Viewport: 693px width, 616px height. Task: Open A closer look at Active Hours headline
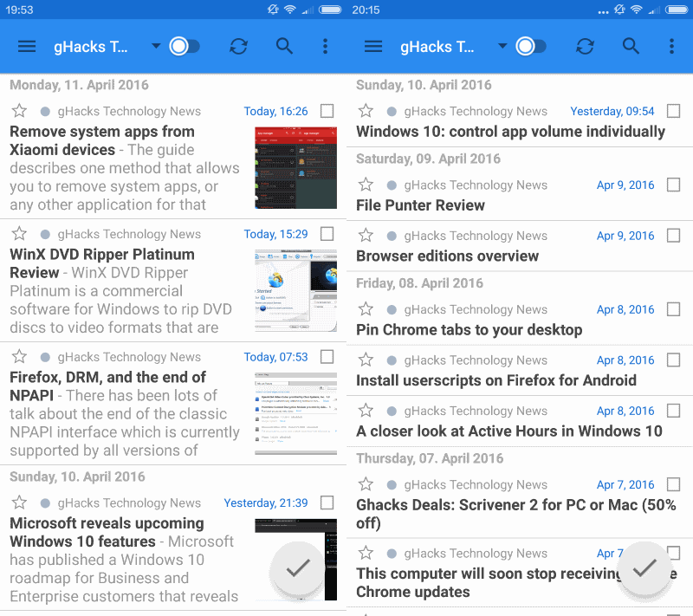coord(509,431)
